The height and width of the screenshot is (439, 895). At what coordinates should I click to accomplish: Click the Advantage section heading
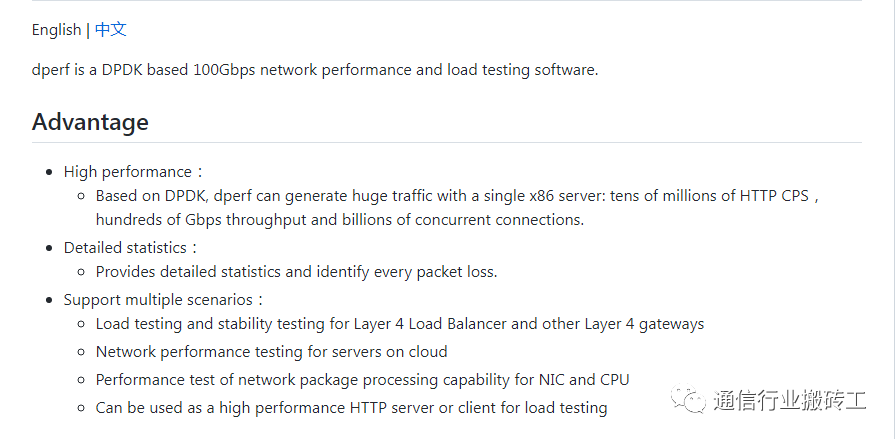[x=90, y=122]
